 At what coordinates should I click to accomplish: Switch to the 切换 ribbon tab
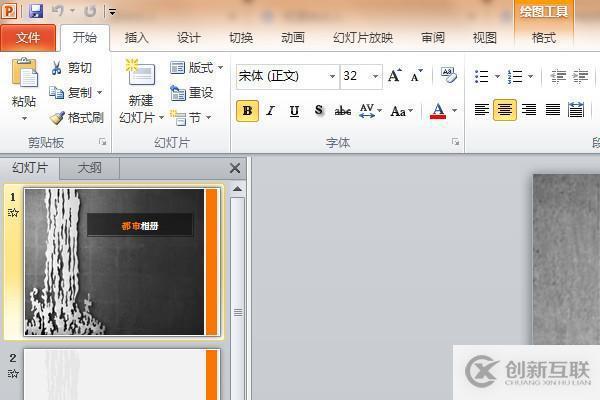tap(241, 38)
